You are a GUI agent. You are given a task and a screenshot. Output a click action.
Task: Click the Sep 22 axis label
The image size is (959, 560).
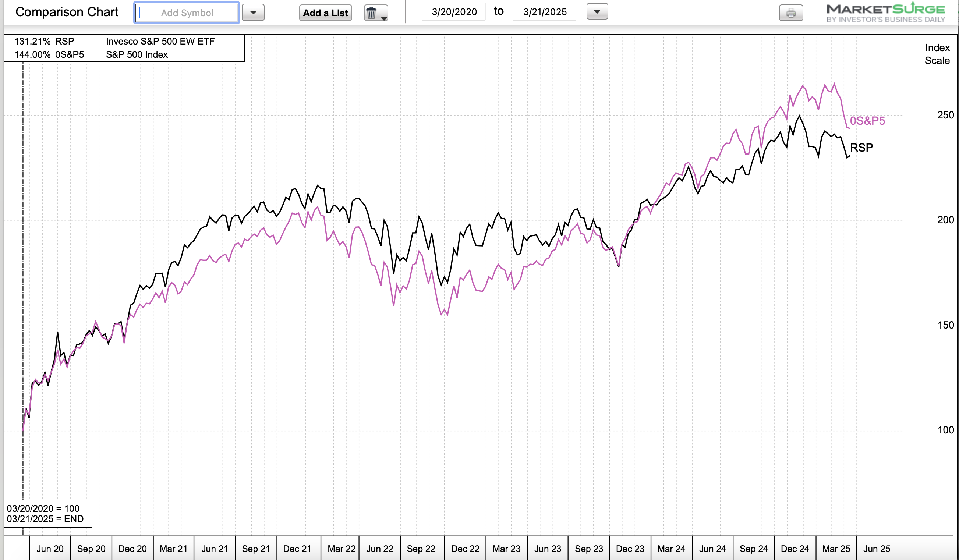pyautogui.click(x=421, y=549)
